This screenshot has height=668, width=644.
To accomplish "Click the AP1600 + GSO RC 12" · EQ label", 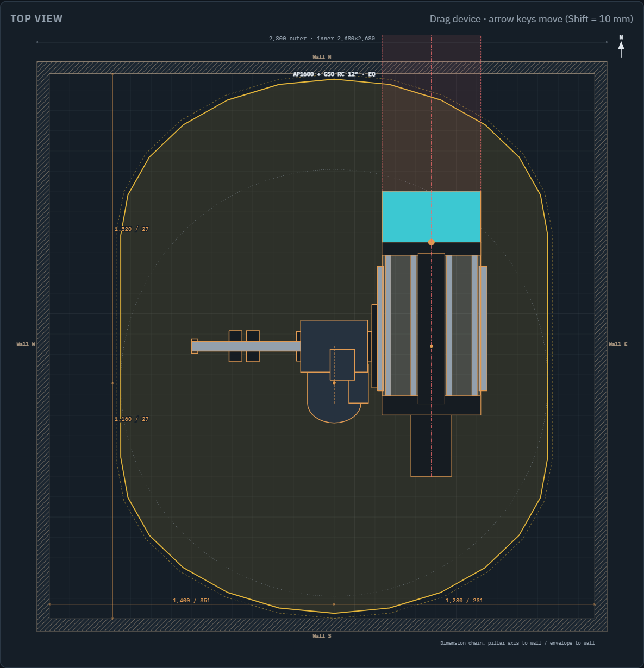I will click(334, 74).
